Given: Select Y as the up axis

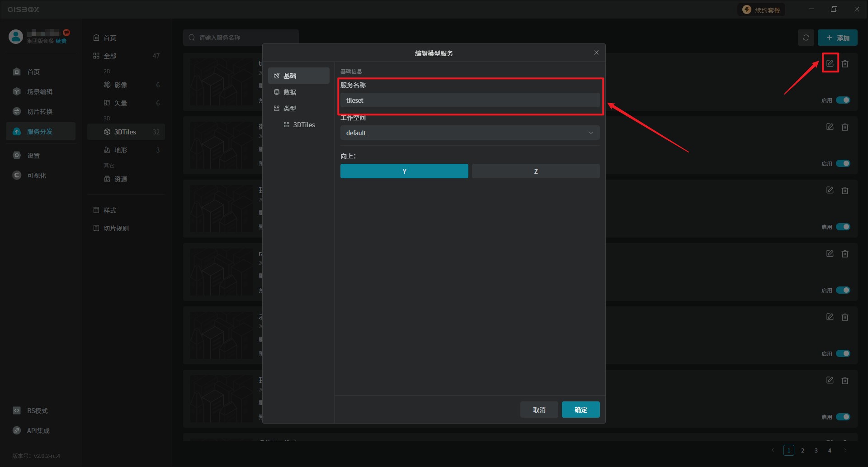Looking at the screenshot, I should [x=404, y=172].
